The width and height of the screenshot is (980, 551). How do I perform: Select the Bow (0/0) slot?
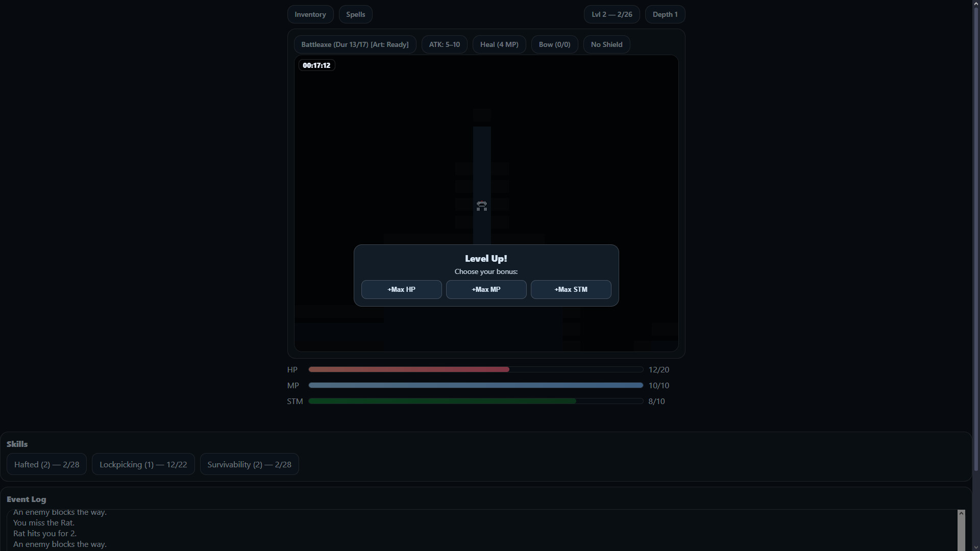(x=554, y=44)
